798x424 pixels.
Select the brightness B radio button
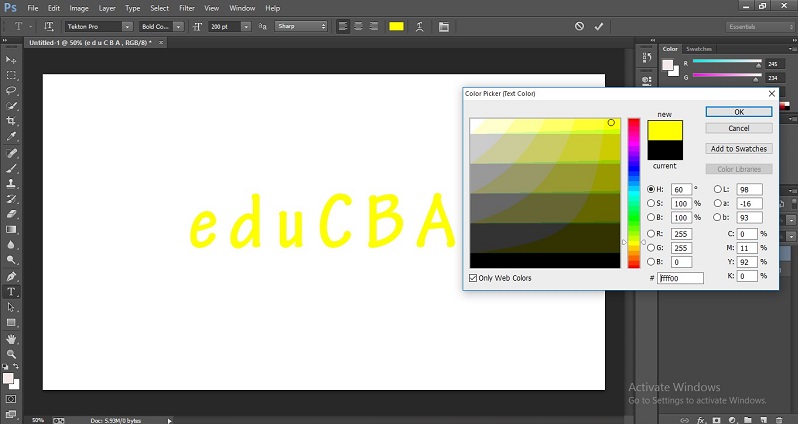point(651,217)
